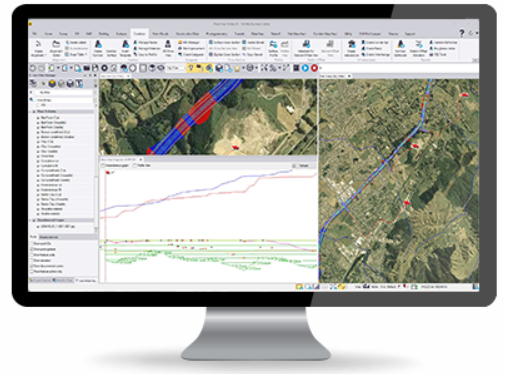Click the Create Corridor ribbon icon
The height and width of the screenshot is (374, 505).
point(98,48)
